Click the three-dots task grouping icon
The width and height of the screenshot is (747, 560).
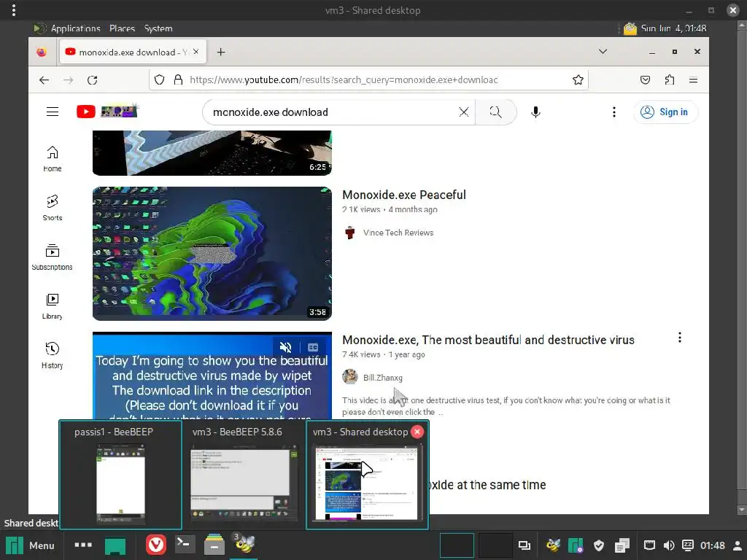pyautogui.click(x=83, y=545)
